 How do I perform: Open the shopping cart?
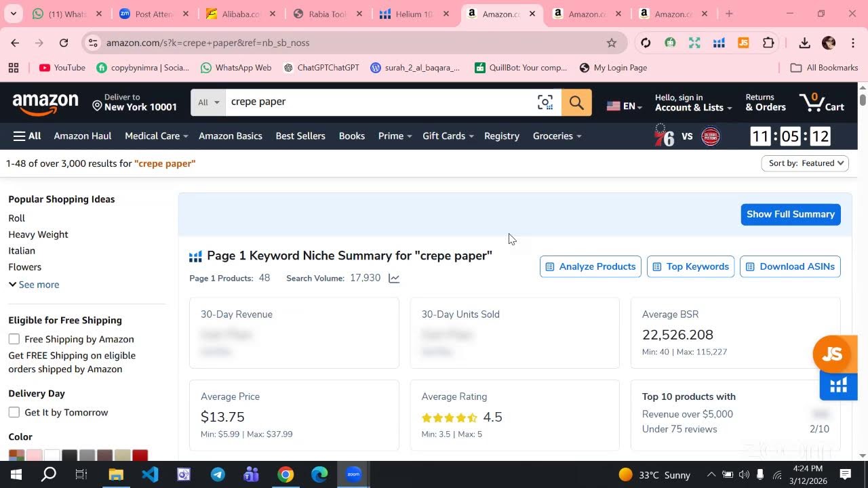point(822,103)
